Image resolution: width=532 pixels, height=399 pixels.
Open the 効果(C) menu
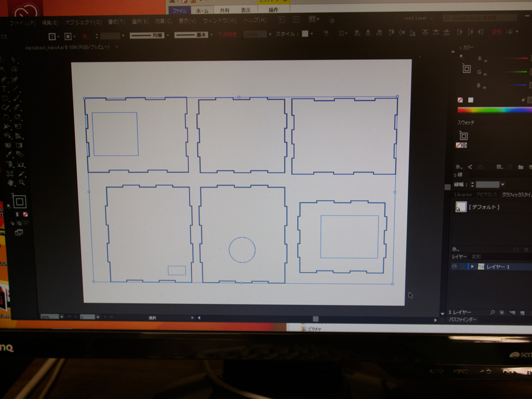(x=164, y=21)
